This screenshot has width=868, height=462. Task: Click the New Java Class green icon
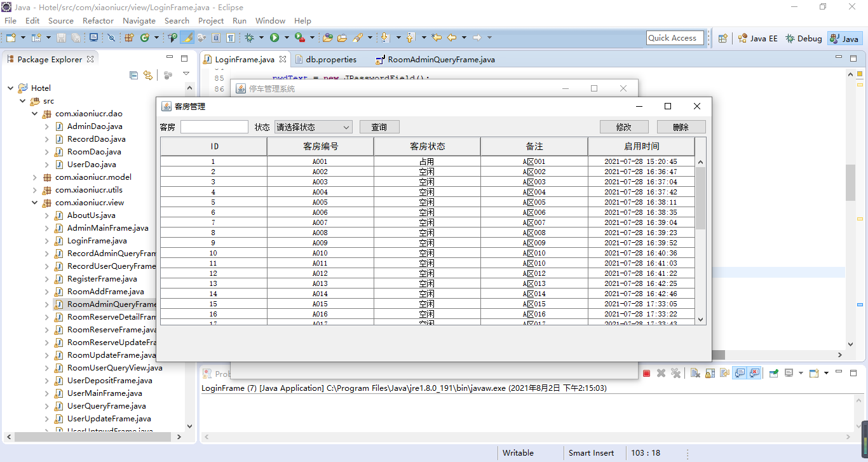(x=145, y=38)
